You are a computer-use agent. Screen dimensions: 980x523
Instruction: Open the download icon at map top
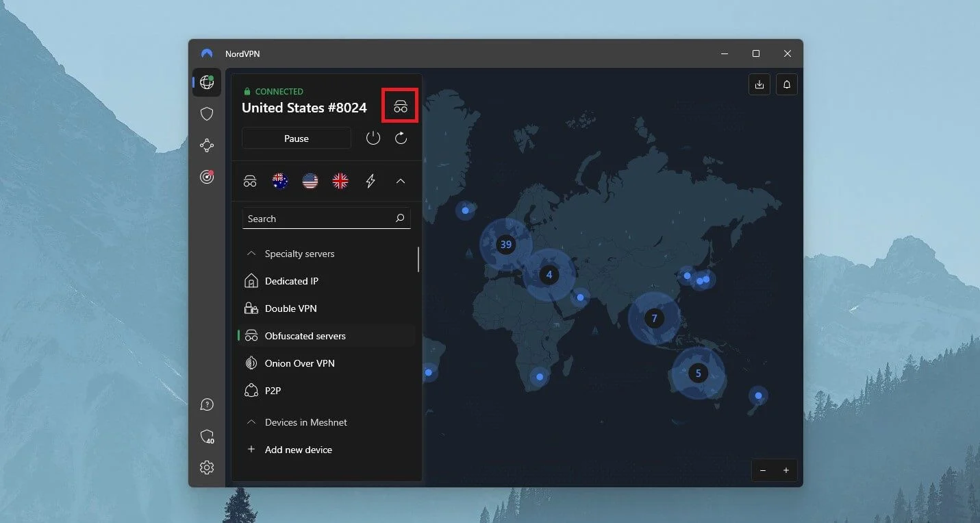[x=759, y=84]
